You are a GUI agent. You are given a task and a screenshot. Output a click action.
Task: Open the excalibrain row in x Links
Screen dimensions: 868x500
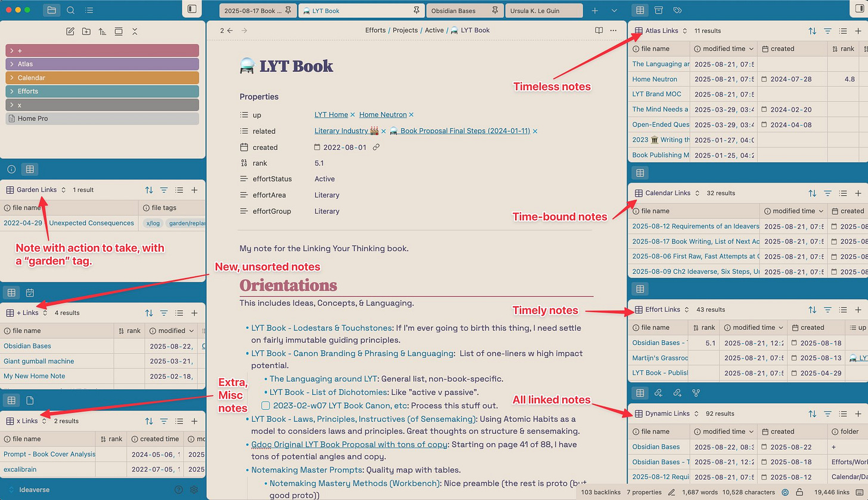point(19,470)
